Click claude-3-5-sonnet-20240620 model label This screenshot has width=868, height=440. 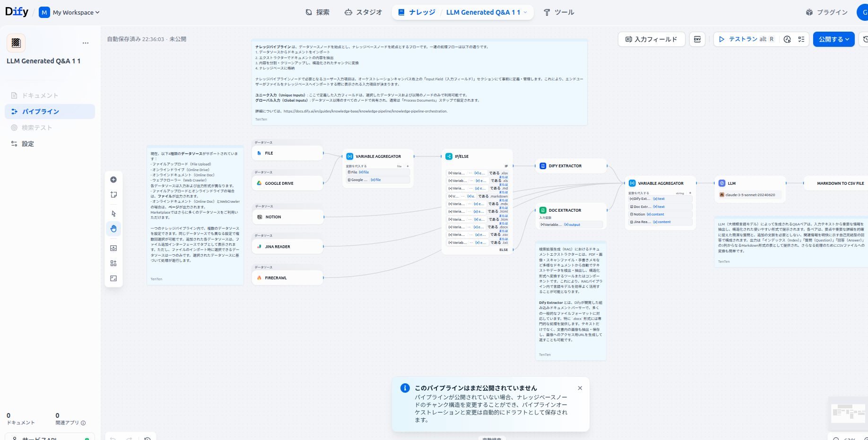[x=750, y=195]
